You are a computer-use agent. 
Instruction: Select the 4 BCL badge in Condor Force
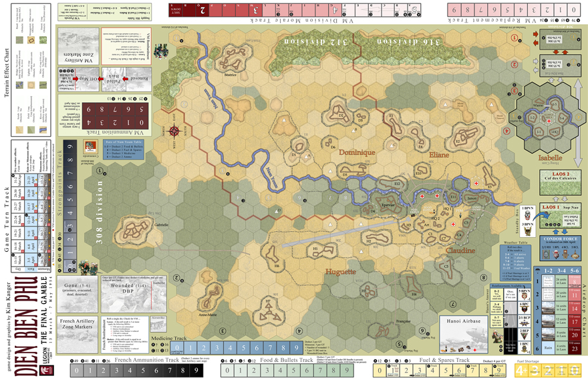pos(565,254)
